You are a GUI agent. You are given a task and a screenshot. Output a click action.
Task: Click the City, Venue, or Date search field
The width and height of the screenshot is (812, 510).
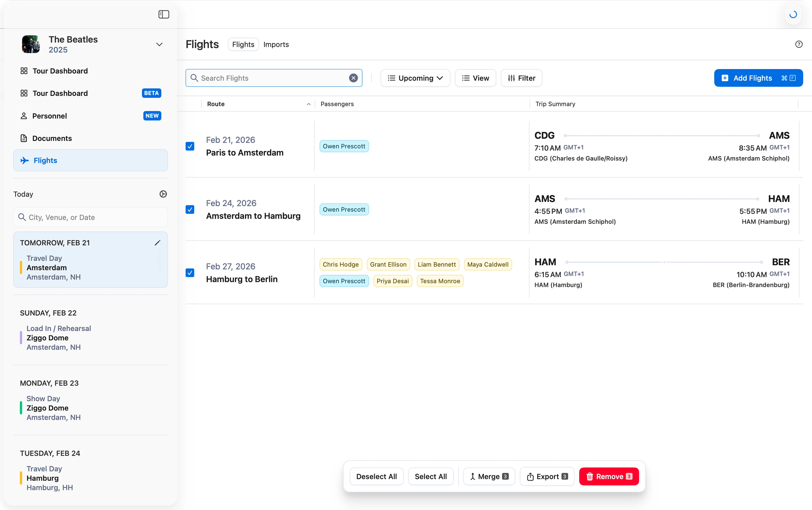pos(90,217)
